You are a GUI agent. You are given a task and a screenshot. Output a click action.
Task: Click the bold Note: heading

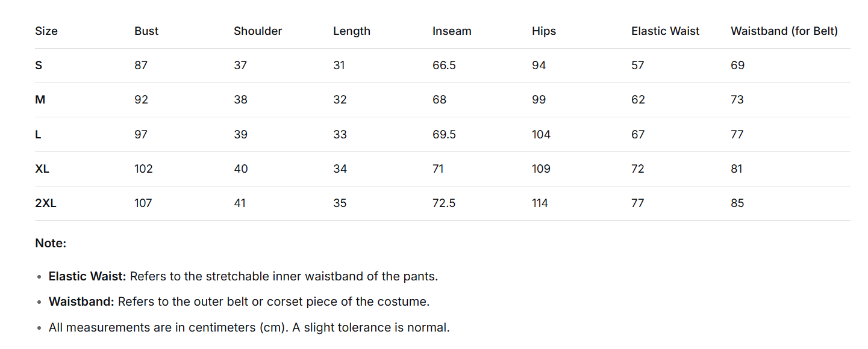tap(51, 244)
